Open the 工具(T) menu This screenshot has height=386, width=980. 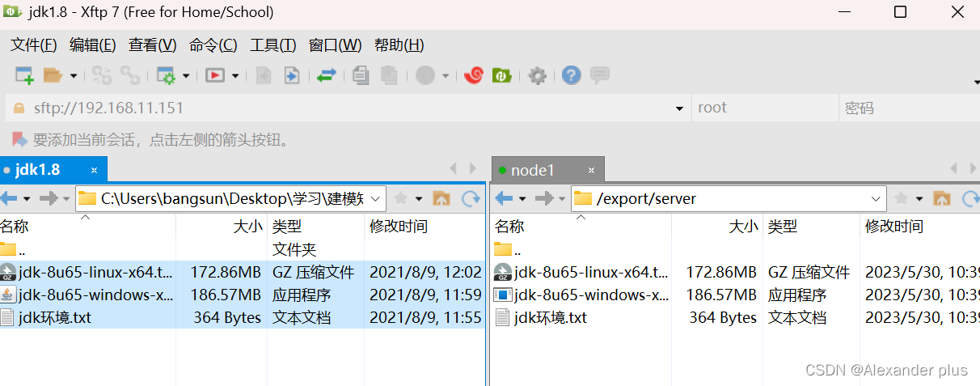click(273, 45)
